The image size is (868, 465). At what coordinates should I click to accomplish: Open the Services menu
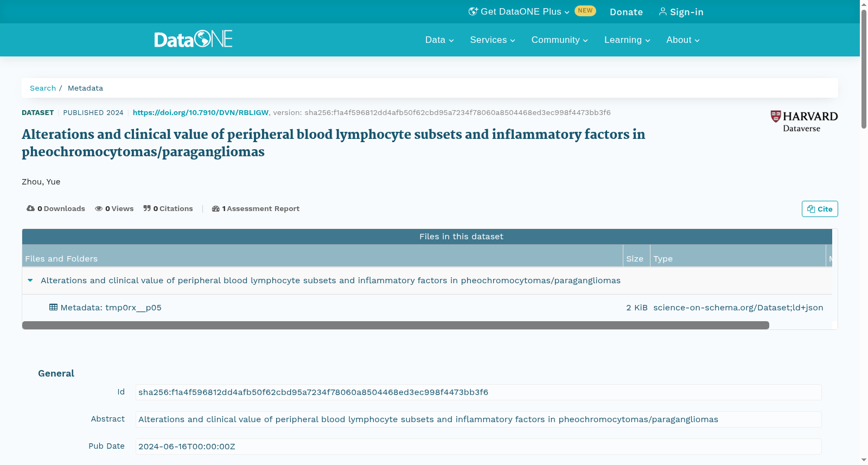click(x=493, y=40)
